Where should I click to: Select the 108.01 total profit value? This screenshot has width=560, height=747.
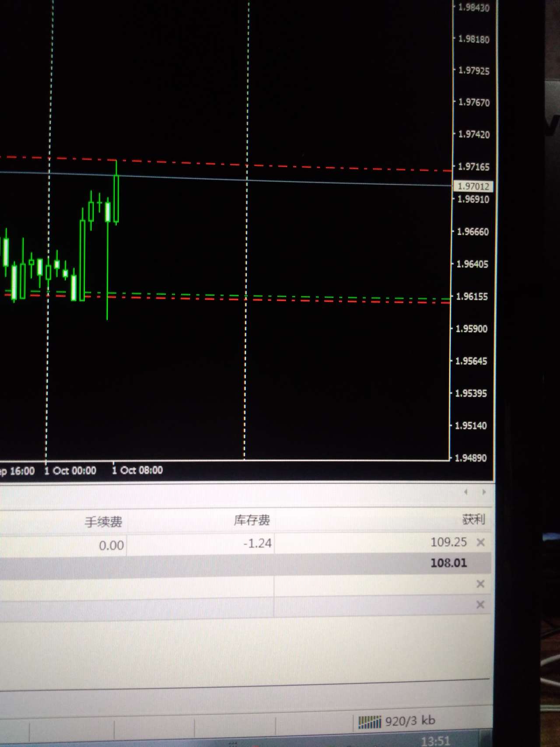[x=448, y=563]
